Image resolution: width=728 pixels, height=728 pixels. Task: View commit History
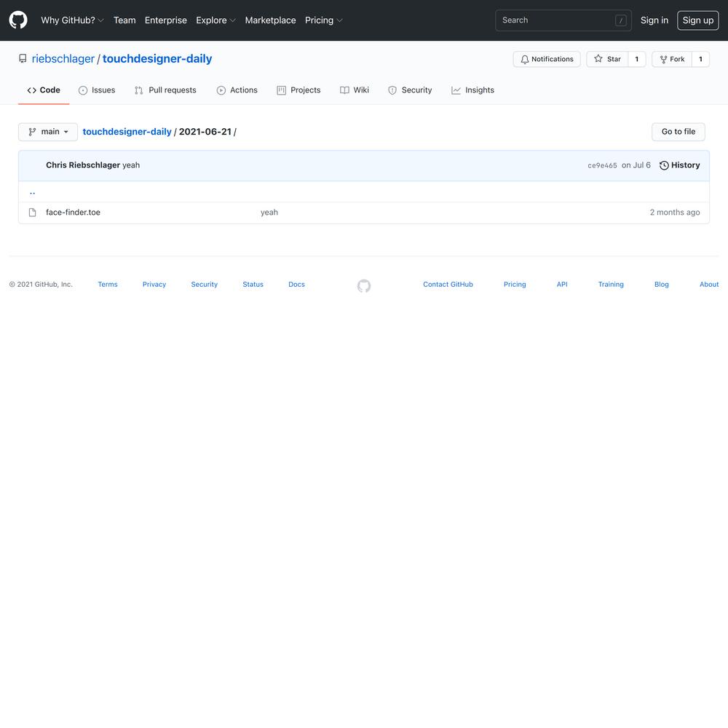coord(680,165)
